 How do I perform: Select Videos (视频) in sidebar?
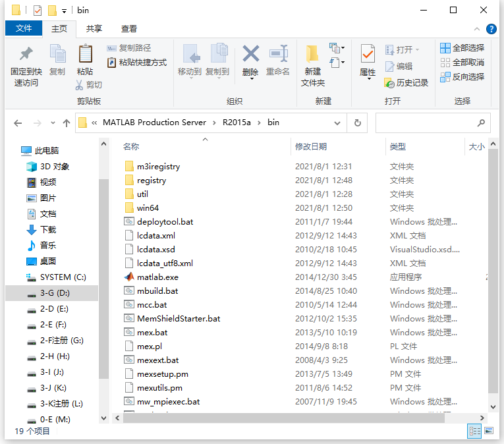(42, 182)
